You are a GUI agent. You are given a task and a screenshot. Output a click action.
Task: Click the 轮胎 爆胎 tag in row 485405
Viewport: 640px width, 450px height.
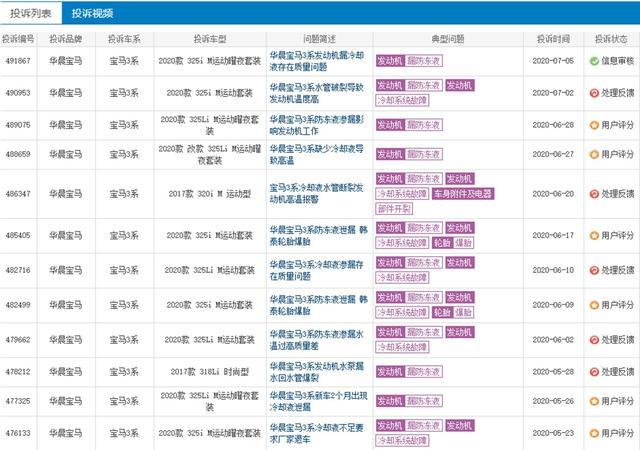453,243
